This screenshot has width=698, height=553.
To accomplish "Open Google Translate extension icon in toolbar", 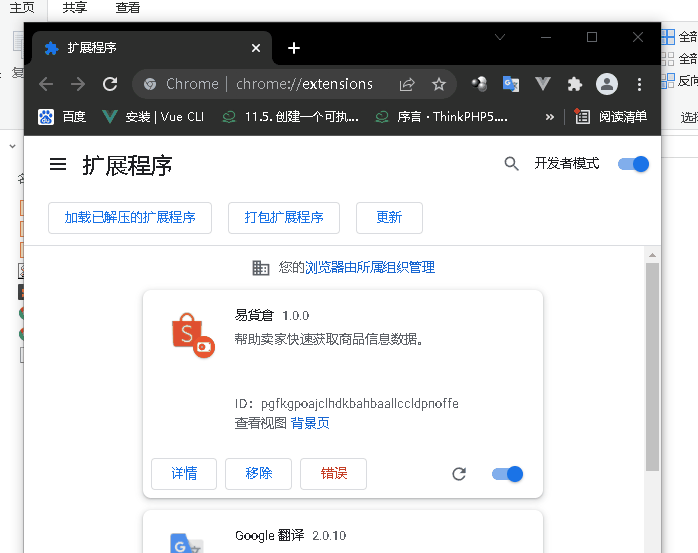I will [511, 84].
